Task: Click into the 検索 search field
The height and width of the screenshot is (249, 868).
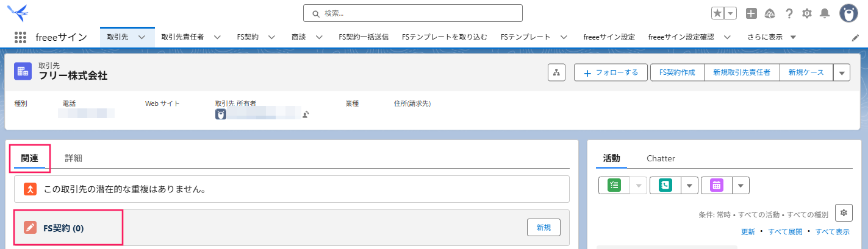Action: pos(413,13)
